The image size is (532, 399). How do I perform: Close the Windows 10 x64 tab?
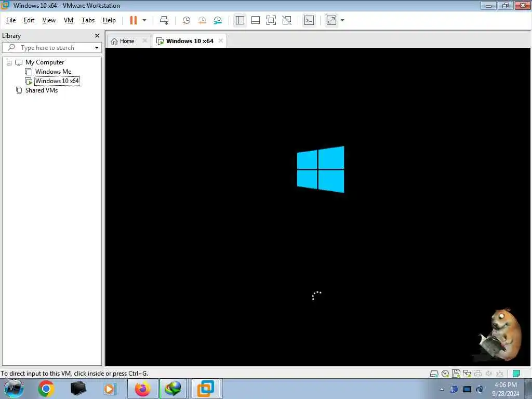pyautogui.click(x=221, y=41)
